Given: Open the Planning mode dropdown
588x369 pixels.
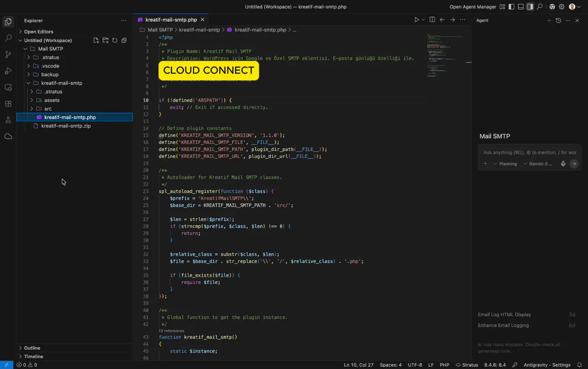Looking at the screenshot, I should (x=505, y=164).
